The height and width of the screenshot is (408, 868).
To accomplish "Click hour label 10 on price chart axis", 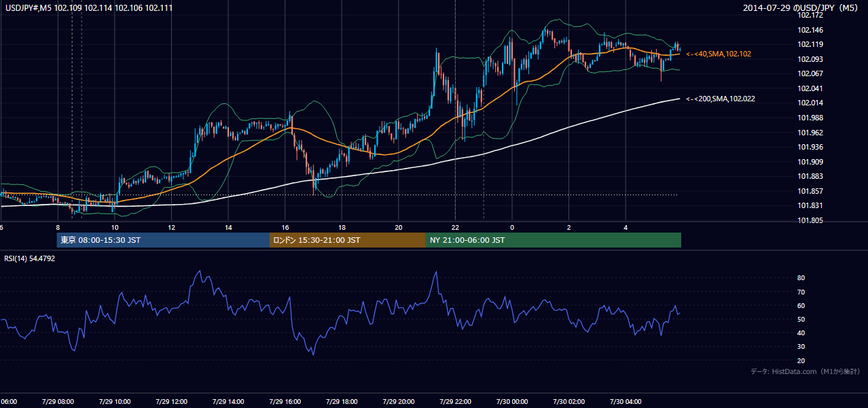I will (x=115, y=227).
